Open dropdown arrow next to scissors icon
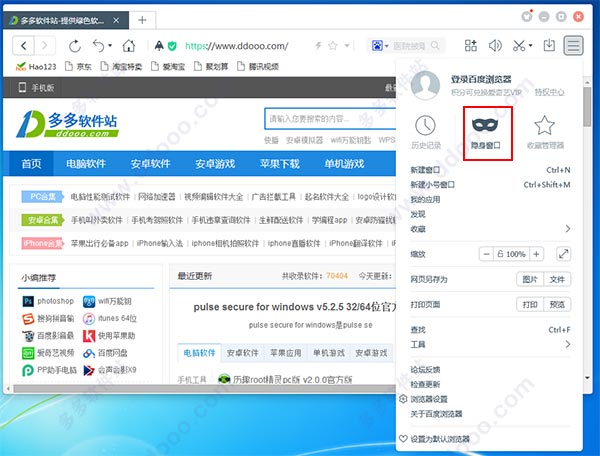Screen dimensions: 600x456 click(x=530, y=46)
